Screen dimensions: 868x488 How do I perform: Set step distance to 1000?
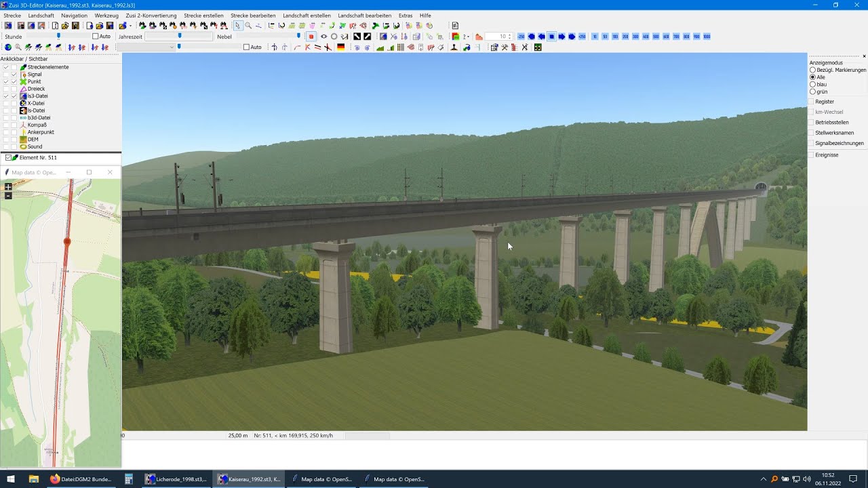click(707, 37)
